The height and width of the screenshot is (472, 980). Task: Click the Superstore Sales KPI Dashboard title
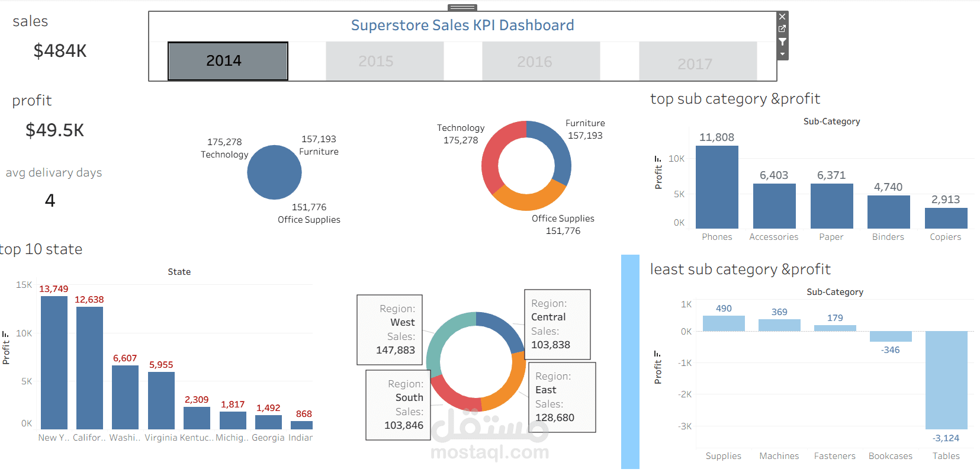[x=462, y=25]
